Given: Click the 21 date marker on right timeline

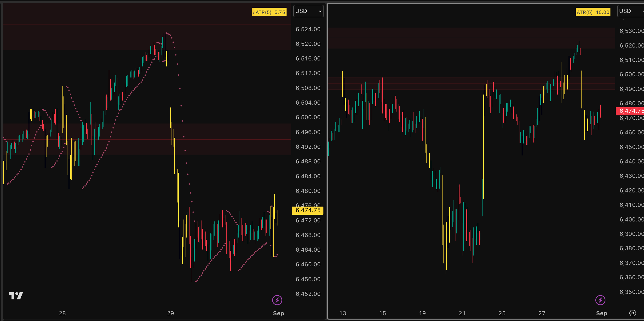Looking at the screenshot, I should click(462, 313).
